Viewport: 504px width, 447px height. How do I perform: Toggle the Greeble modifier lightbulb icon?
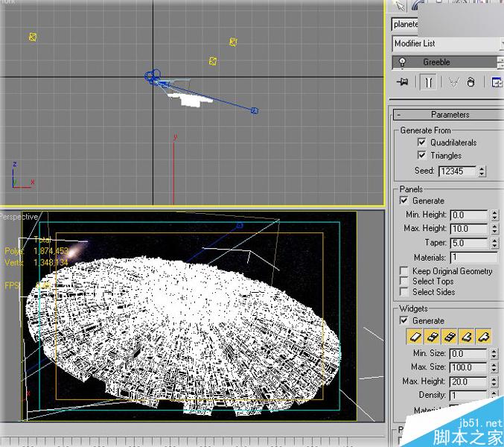pyautogui.click(x=403, y=63)
